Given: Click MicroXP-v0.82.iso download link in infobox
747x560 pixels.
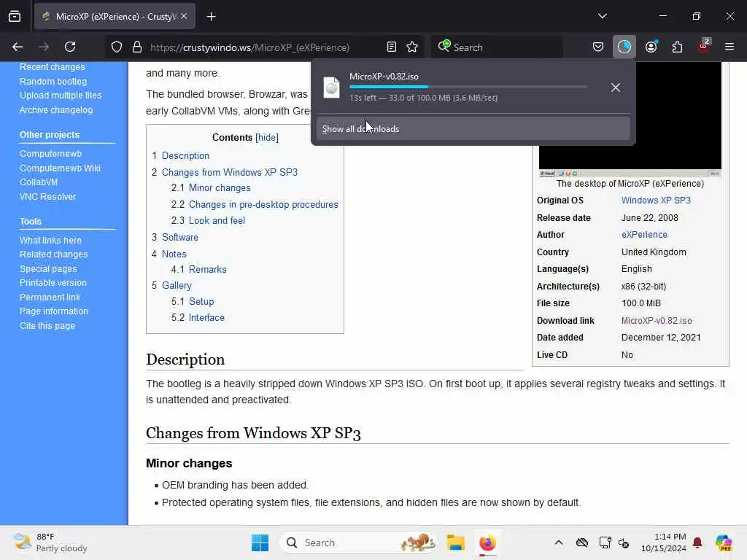Looking at the screenshot, I should coord(657,321).
